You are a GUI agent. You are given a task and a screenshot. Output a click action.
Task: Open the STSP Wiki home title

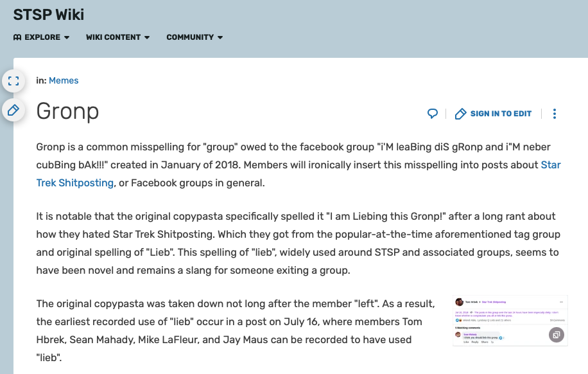[49, 14]
